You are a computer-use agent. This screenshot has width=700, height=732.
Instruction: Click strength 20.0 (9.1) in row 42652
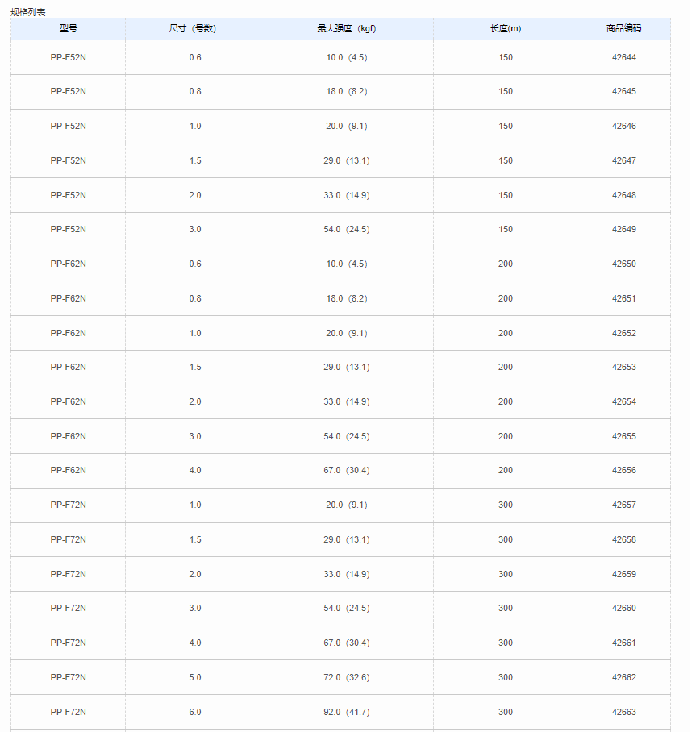coord(347,333)
